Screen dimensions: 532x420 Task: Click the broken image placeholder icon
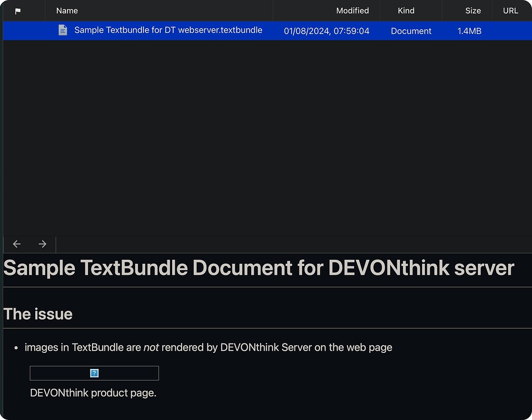point(94,373)
